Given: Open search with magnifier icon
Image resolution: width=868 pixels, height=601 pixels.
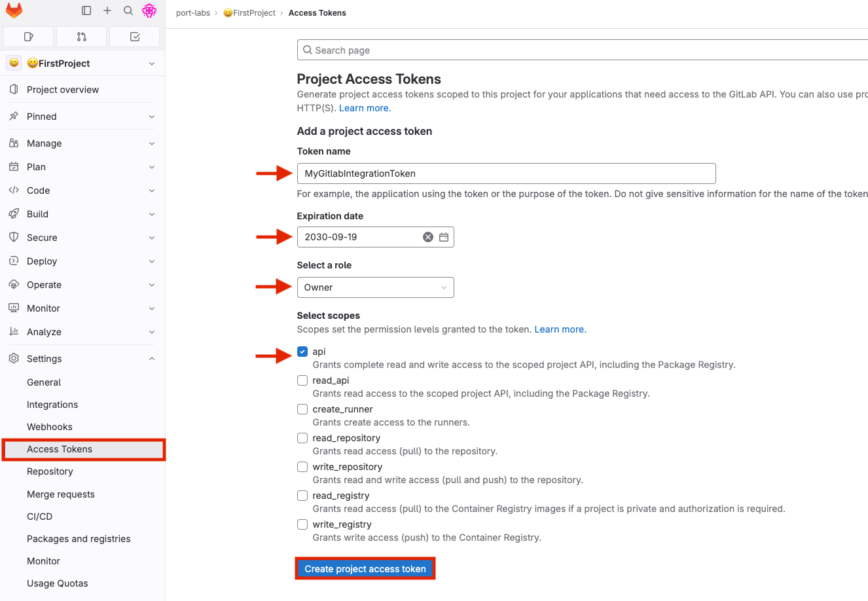Looking at the screenshot, I should pos(128,10).
